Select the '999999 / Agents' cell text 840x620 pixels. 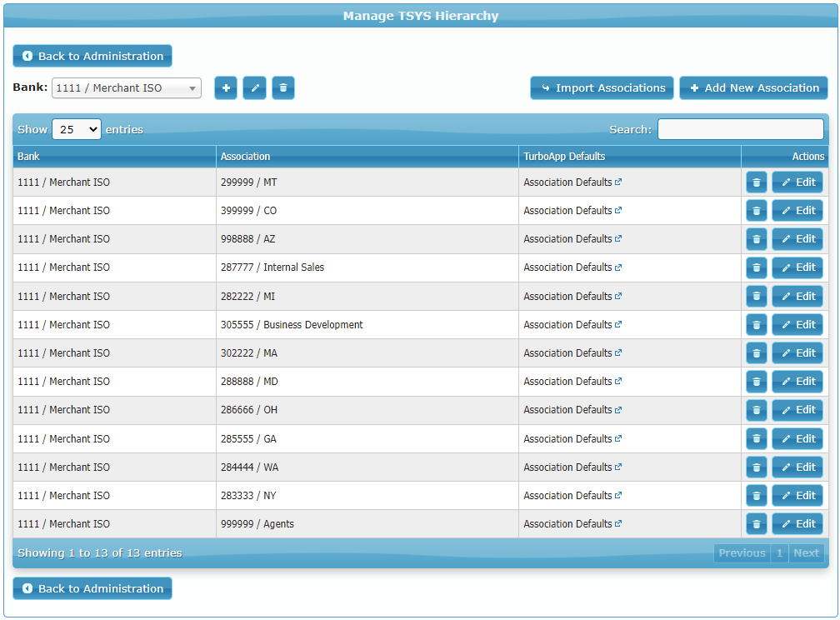[x=257, y=524]
